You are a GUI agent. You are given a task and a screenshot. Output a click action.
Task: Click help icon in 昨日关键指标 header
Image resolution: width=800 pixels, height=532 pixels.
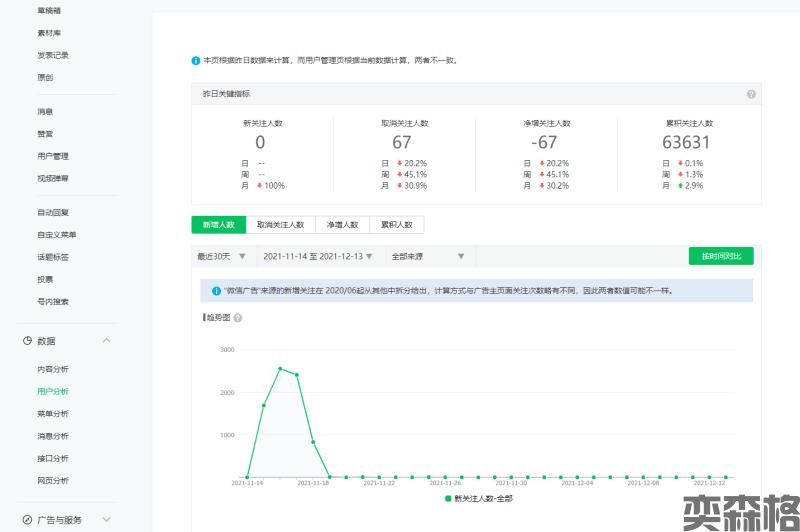tap(751, 94)
